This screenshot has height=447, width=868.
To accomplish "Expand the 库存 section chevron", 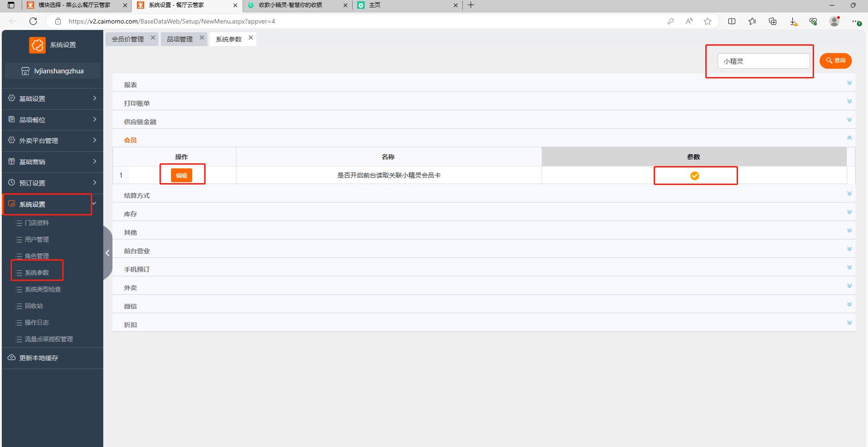I will (x=849, y=212).
